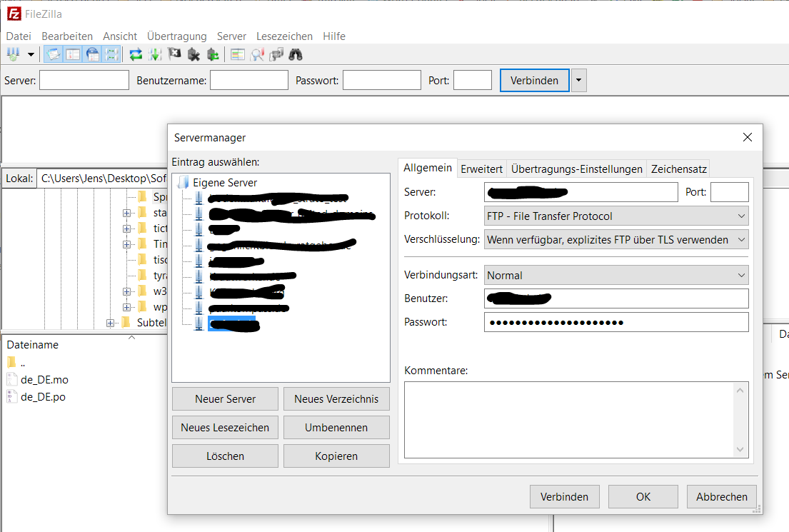Cancel the current operation flag icon

175,54
